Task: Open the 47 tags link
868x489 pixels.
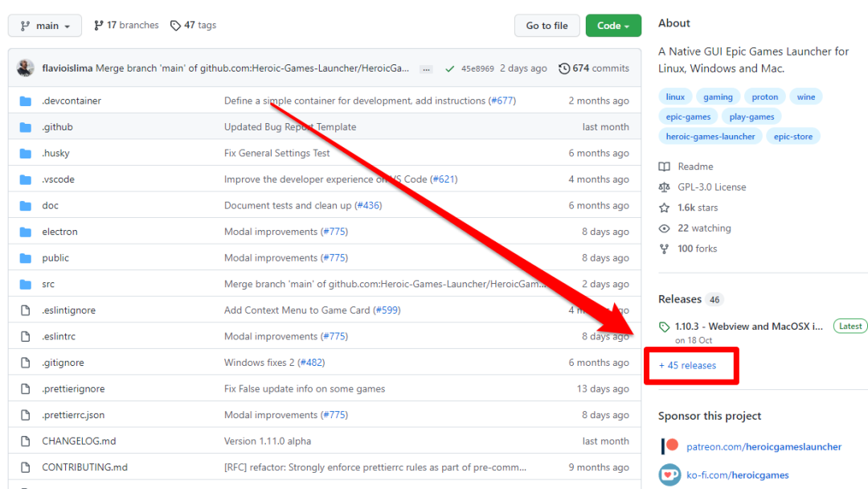Action: tap(193, 26)
